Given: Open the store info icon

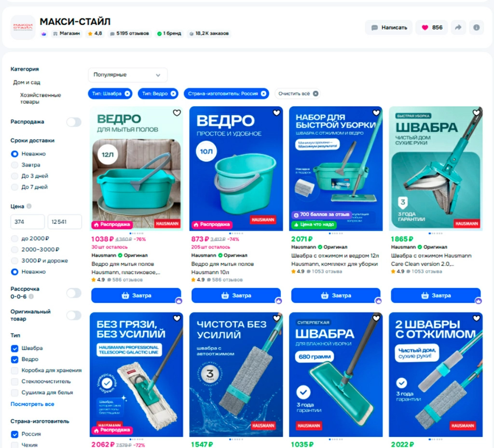Looking at the screenshot, I should tap(476, 28).
